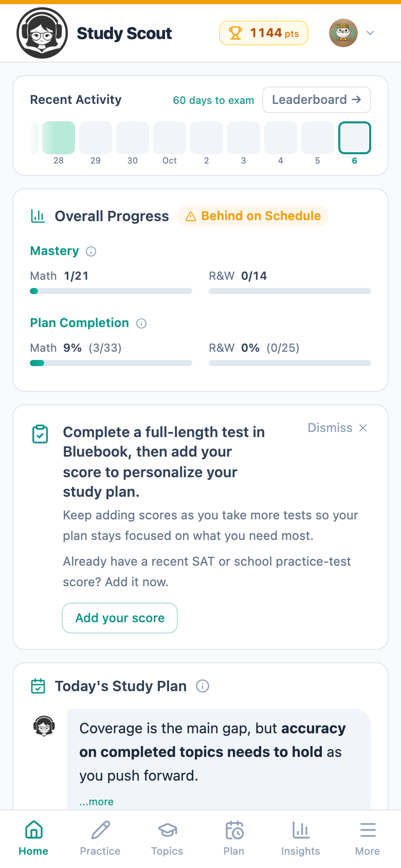
Task: Click the Math mastery progress bar
Action: (x=111, y=291)
